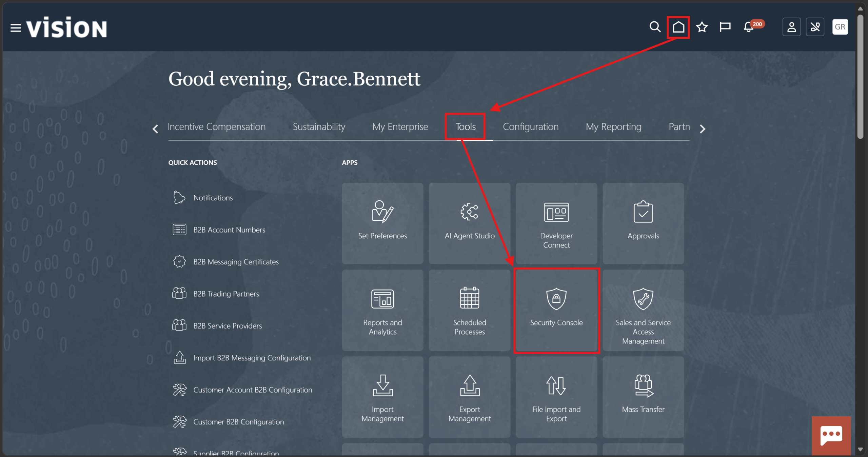Image resolution: width=868 pixels, height=457 pixels.
Task: Open the Export Management tile
Action: pos(469,397)
